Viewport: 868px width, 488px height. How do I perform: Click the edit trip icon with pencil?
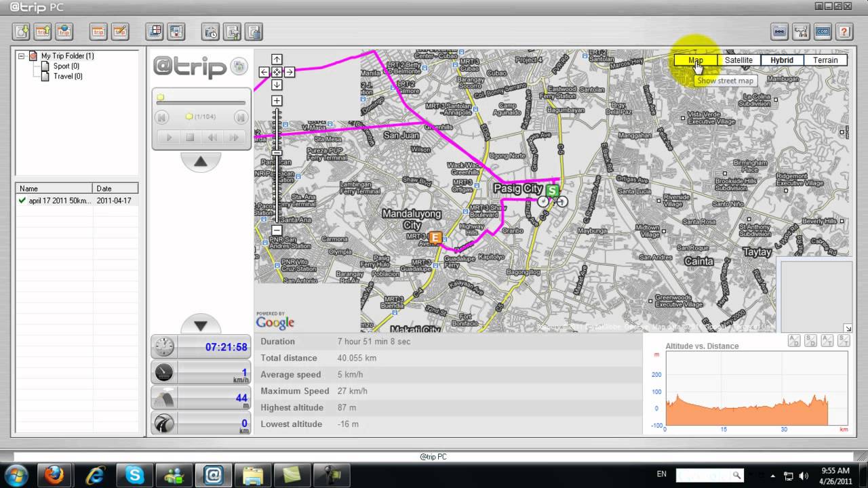click(x=119, y=31)
